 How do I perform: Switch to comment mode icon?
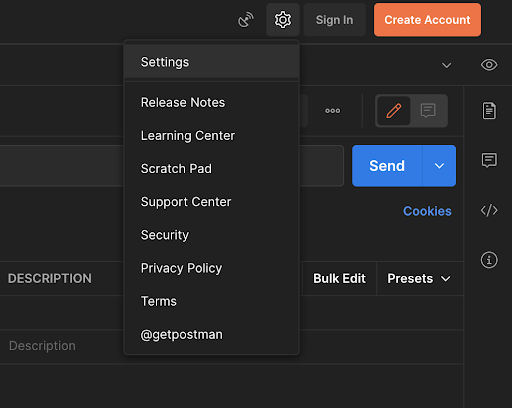tap(428, 111)
